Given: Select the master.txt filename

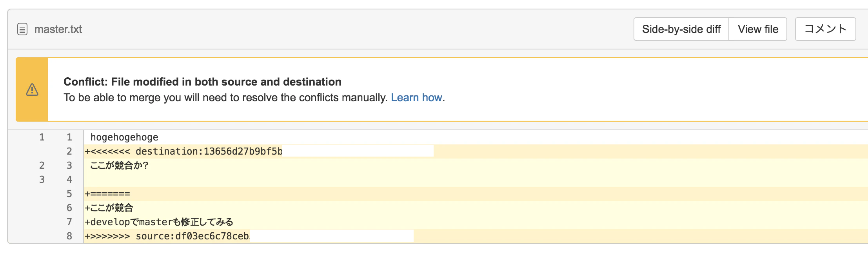Looking at the screenshot, I should tap(58, 29).
